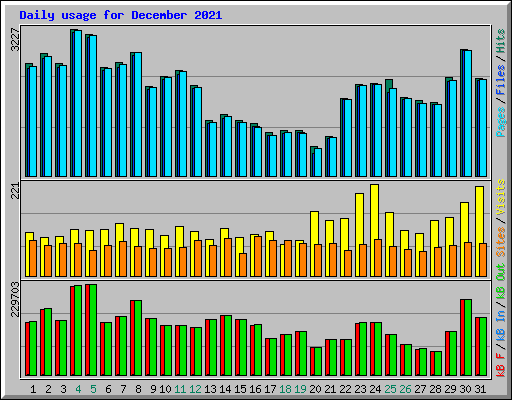Click the shortest cyan Pages bar for day 20

pyautogui.click(x=318, y=162)
